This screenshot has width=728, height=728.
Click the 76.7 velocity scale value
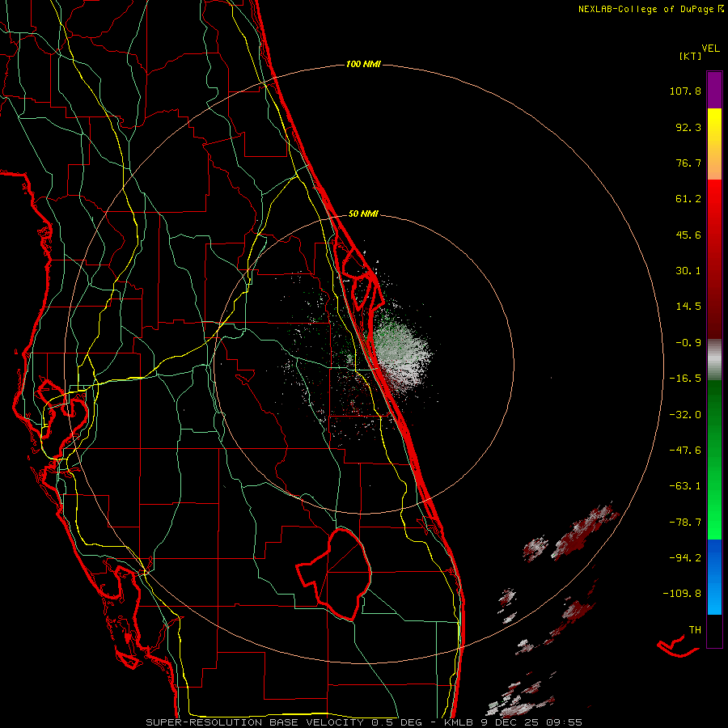[688, 163]
